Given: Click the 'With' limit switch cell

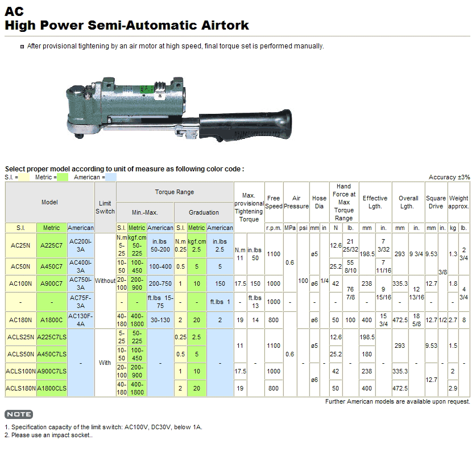Looking at the screenshot, I should click(105, 363).
